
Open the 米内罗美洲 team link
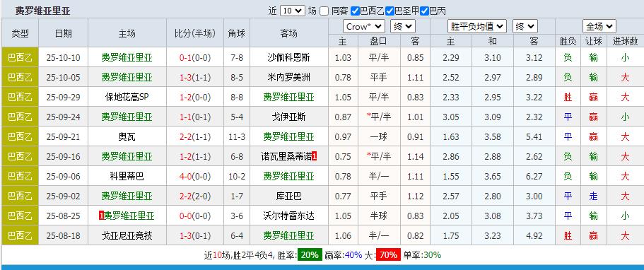click(x=288, y=77)
